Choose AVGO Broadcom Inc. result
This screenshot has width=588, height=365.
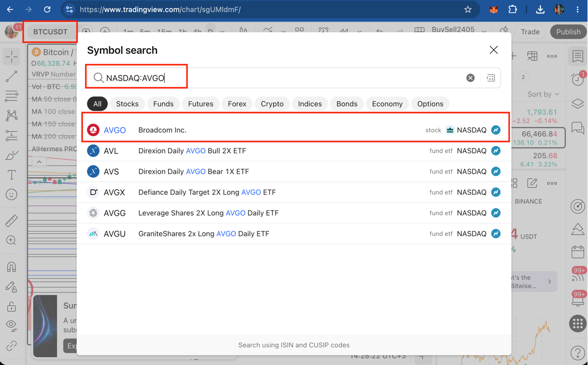coord(294,130)
